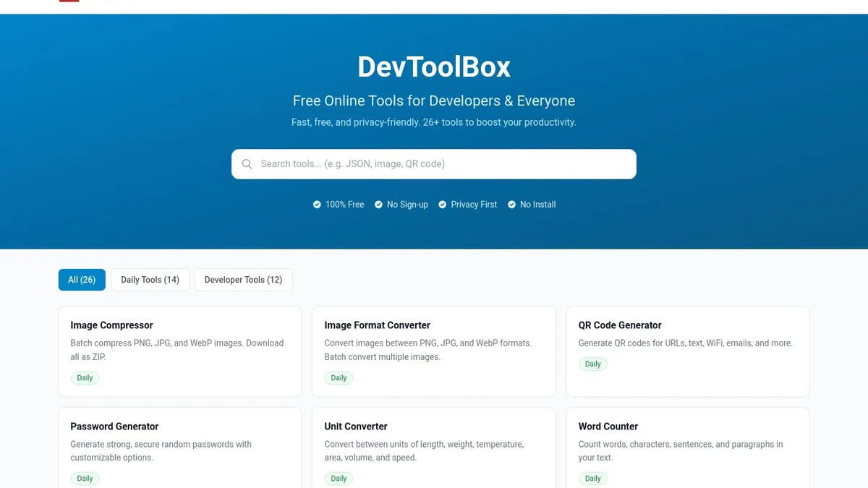Click 'Free Online Tools for Developers & Everyone' subtitle

434,101
